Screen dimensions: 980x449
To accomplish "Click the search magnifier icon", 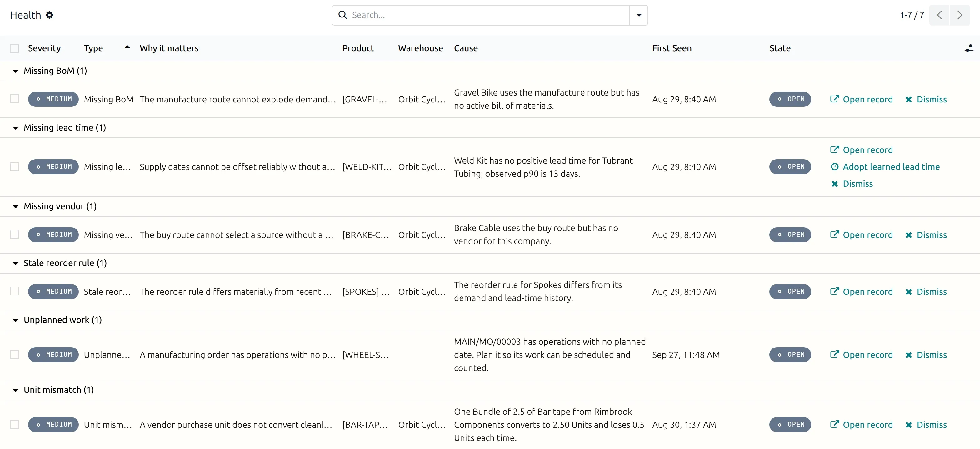I will (x=343, y=15).
